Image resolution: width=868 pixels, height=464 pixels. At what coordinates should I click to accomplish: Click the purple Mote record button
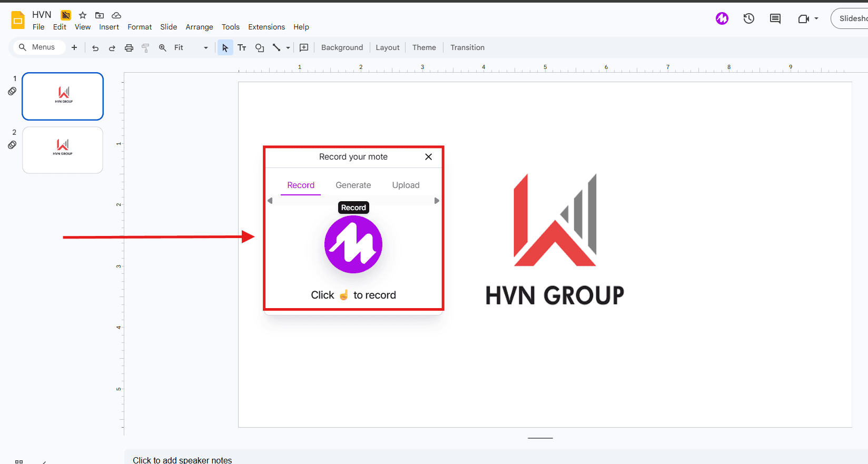(x=353, y=244)
